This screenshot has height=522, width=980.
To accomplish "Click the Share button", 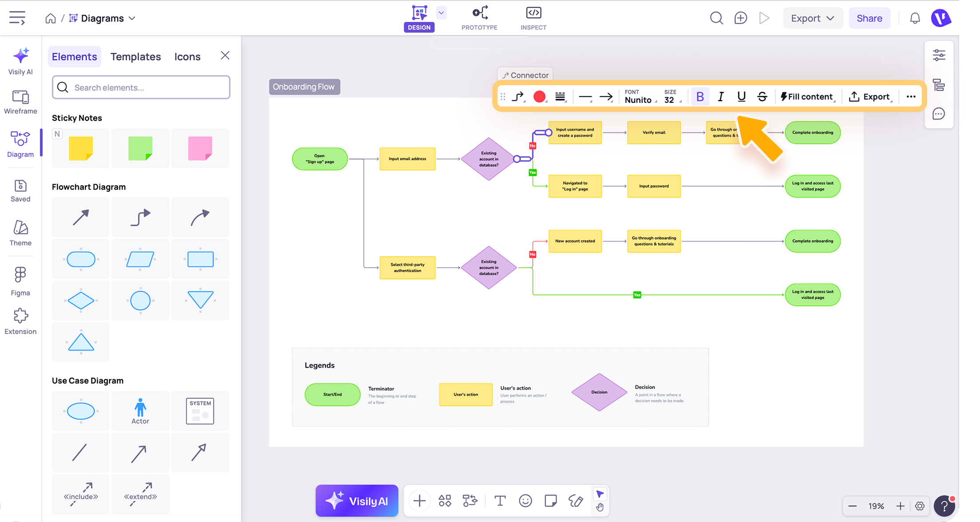I will click(869, 18).
